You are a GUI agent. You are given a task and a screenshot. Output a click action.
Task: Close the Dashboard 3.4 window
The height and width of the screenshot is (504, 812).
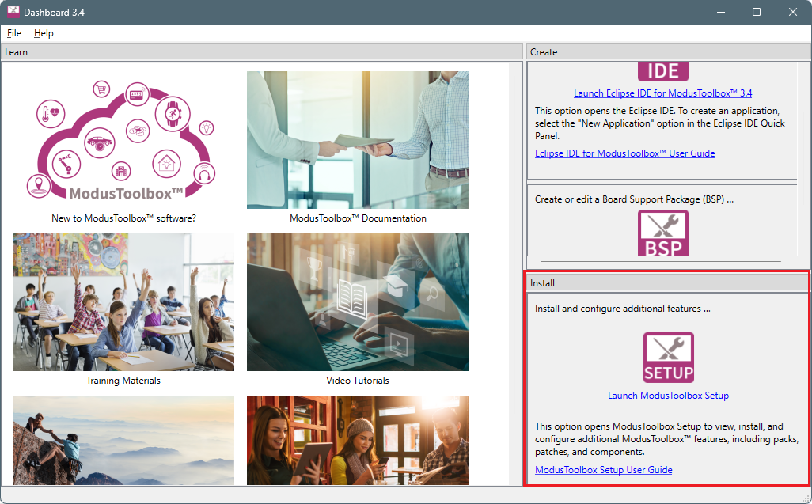[x=793, y=12]
